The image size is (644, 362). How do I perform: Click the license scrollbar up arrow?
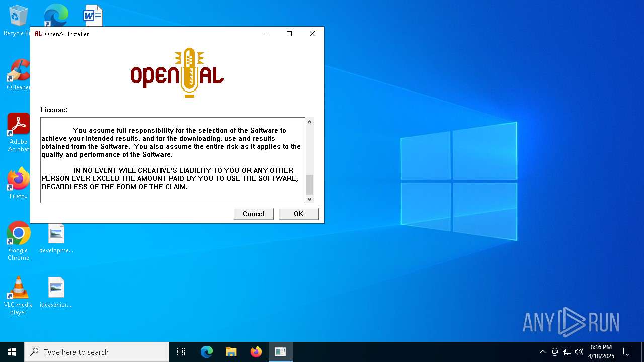(x=310, y=122)
